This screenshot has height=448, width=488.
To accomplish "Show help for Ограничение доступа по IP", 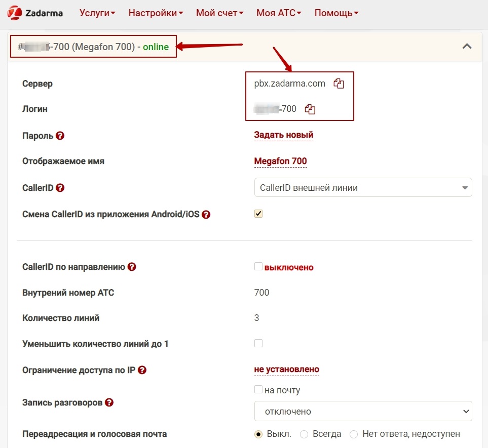I will coord(142,370).
